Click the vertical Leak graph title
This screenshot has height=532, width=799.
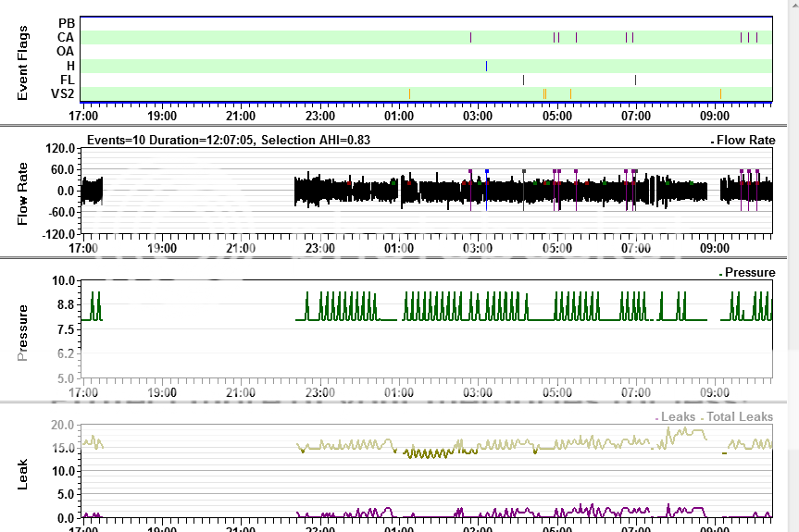(25, 473)
